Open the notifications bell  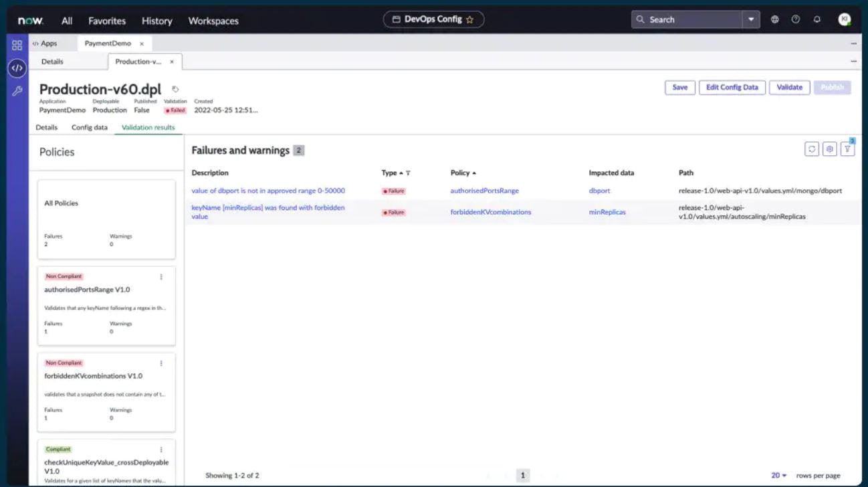click(x=816, y=20)
